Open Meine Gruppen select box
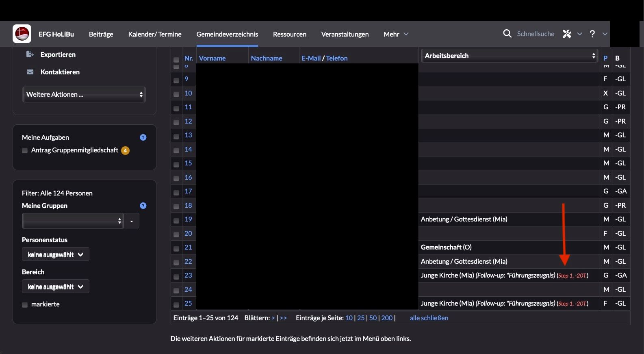The width and height of the screenshot is (644, 354). click(73, 221)
